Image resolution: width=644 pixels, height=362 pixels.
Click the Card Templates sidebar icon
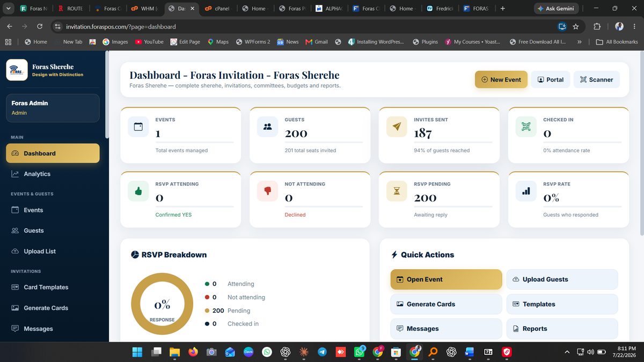(x=15, y=287)
